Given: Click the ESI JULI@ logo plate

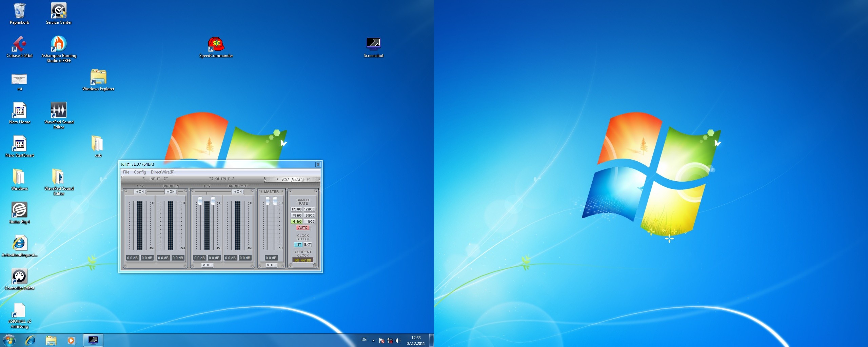Looking at the screenshot, I should click(292, 179).
